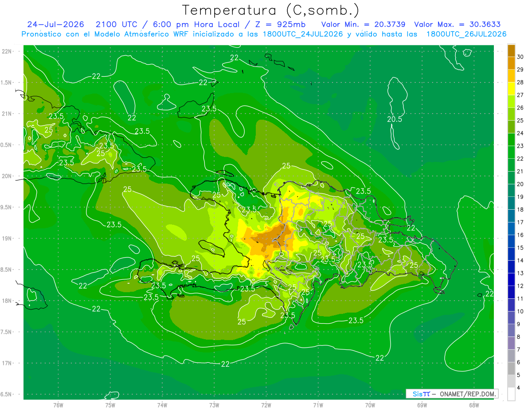Click the yellow swatch between 27 and 28

click(511, 89)
